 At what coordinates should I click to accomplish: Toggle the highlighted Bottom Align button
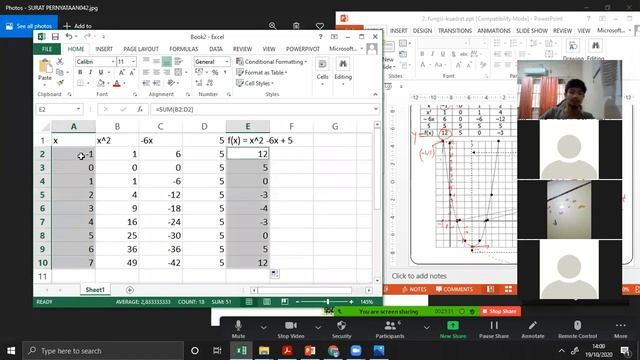[167, 61]
